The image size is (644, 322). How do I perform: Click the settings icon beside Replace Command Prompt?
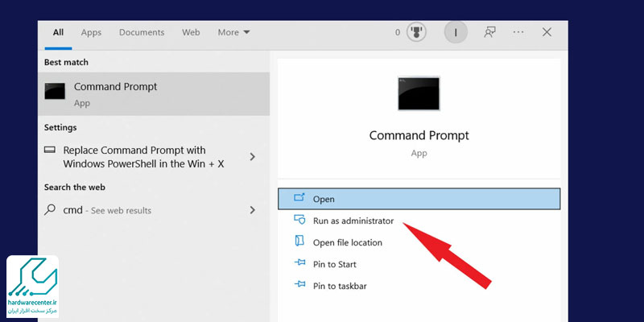pyautogui.click(x=50, y=151)
